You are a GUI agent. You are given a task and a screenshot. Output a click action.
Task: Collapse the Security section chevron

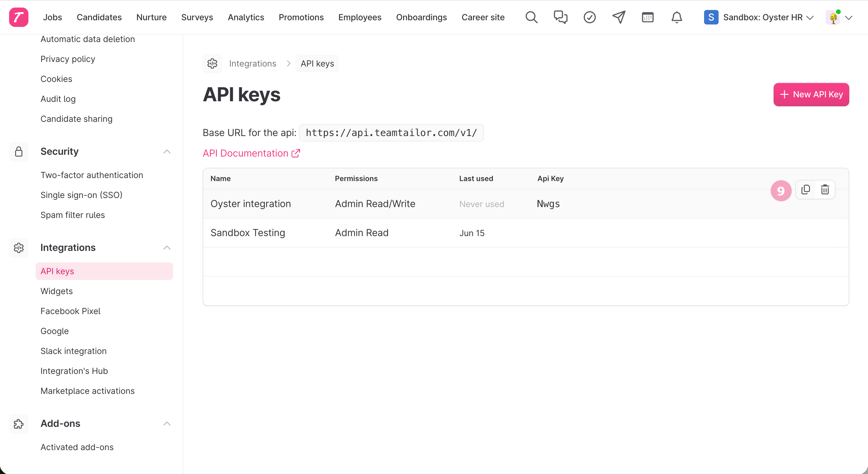tap(167, 151)
